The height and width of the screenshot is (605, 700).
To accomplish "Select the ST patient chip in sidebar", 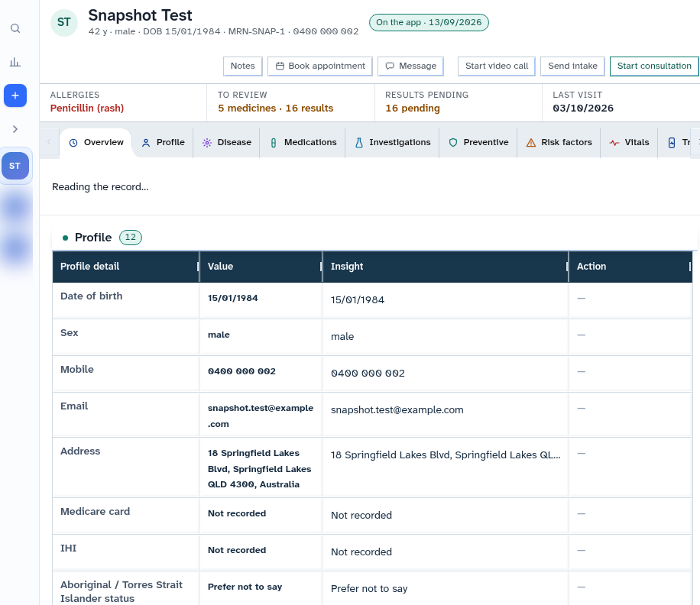I will (15, 166).
